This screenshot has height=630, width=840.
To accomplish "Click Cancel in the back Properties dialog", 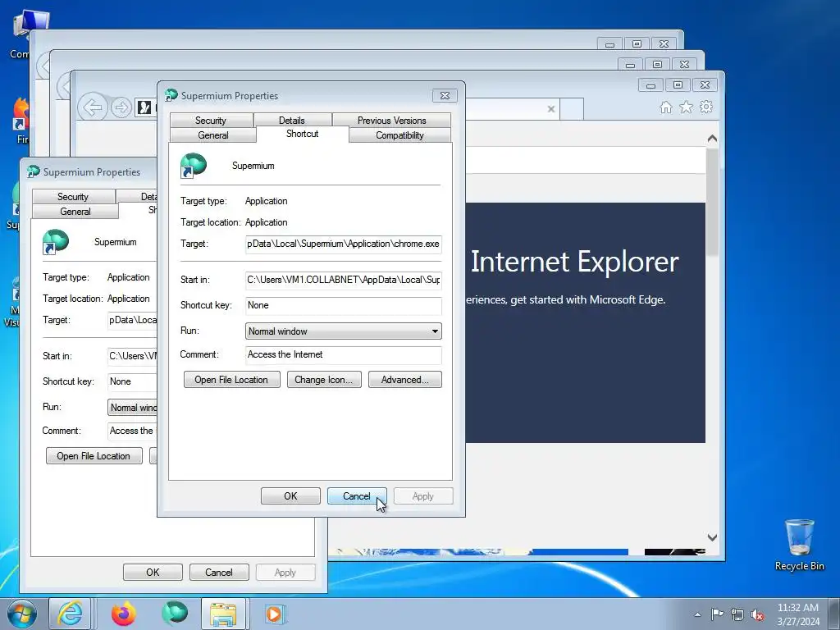I will (219, 572).
